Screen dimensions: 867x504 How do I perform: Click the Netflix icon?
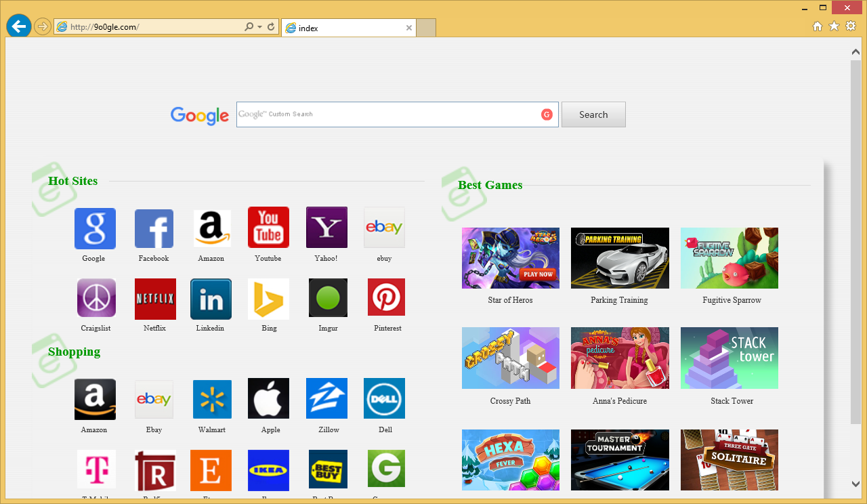155,299
